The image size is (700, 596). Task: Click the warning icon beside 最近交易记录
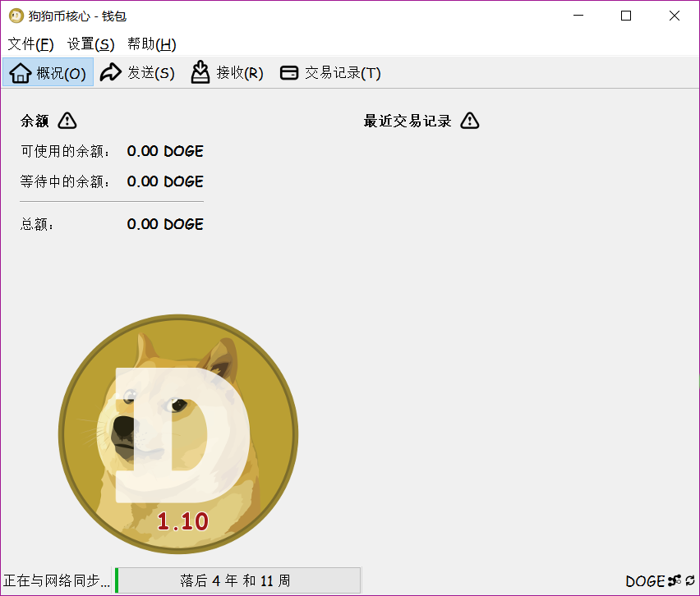click(470, 121)
